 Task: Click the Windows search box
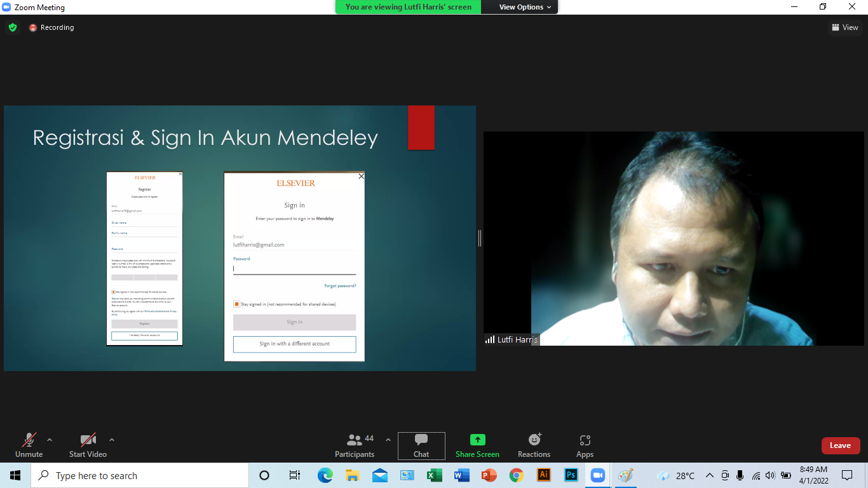pos(140,475)
